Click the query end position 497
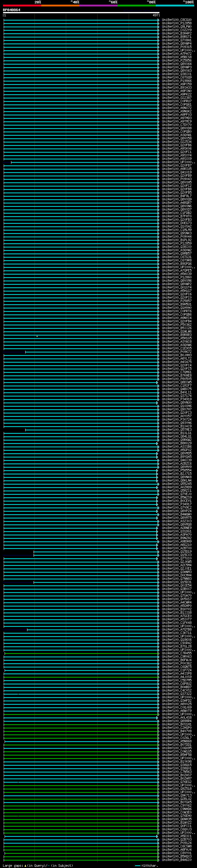The height and width of the screenshot is (868, 197). tap(155, 15)
